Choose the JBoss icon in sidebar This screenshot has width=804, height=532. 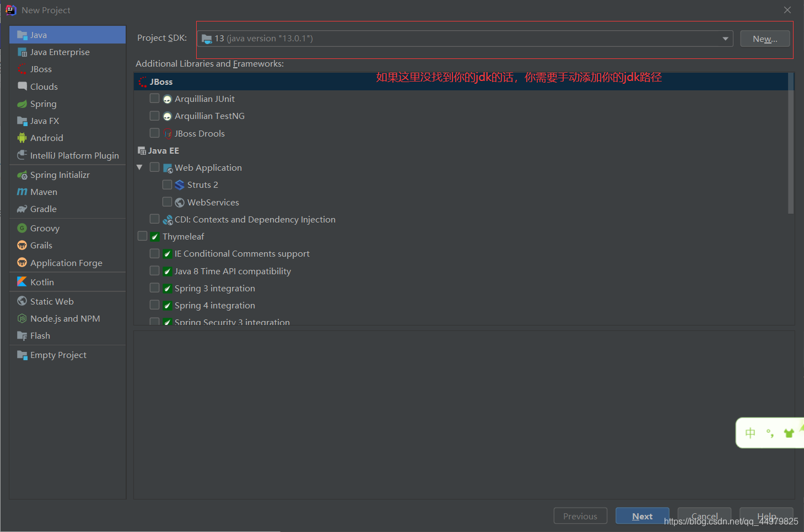pyautogui.click(x=22, y=69)
